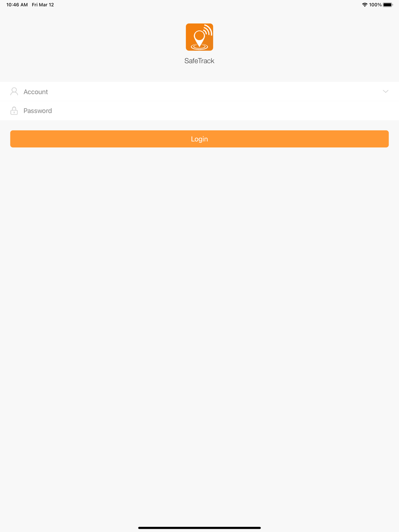The height and width of the screenshot is (532, 399).
Task: Click the SafeTrack name label
Action: point(199,61)
